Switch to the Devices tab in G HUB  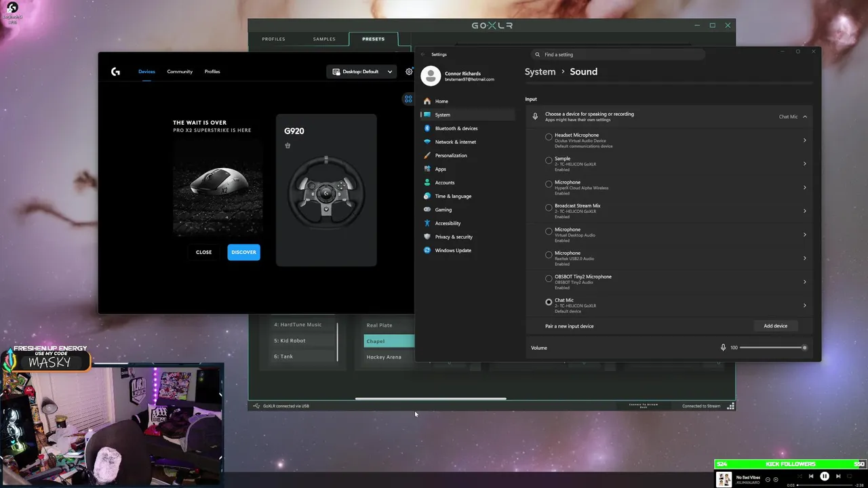(146, 72)
